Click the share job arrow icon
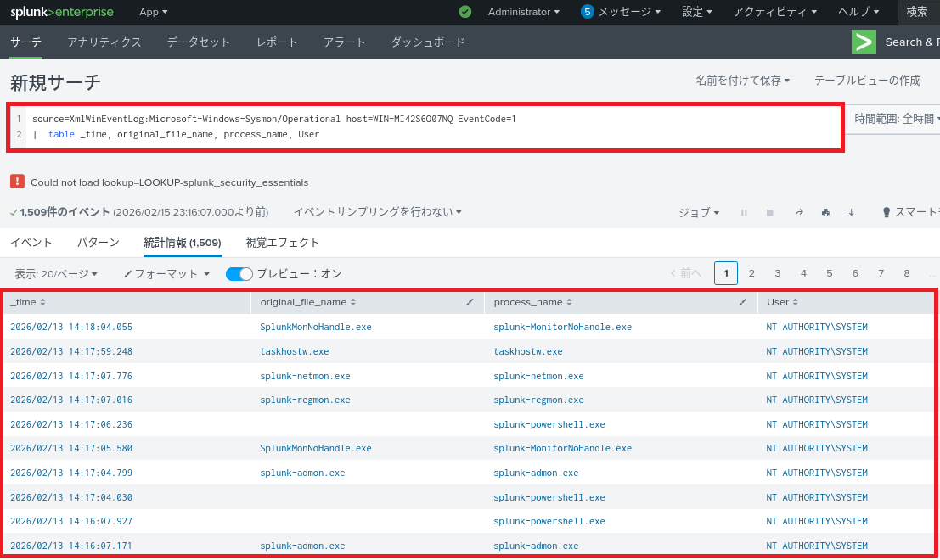 tap(799, 212)
